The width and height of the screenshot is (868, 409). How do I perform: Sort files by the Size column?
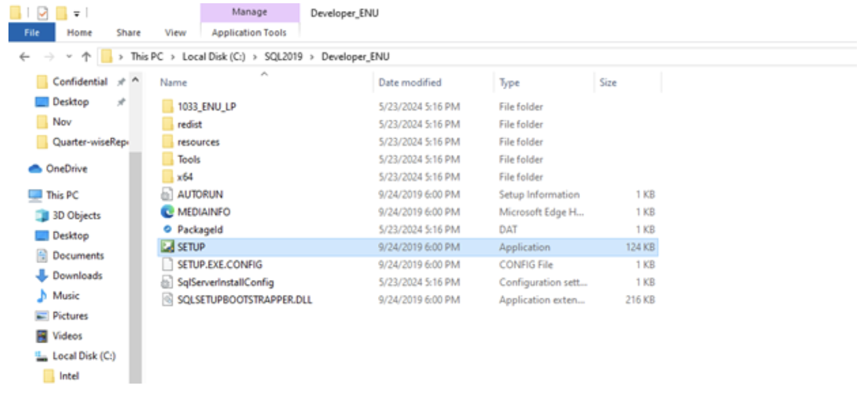click(x=608, y=83)
